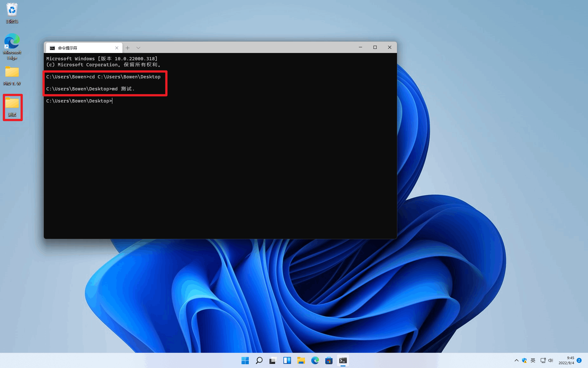Open the clock and date panel
This screenshot has height=368, width=588.
[566, 360]
